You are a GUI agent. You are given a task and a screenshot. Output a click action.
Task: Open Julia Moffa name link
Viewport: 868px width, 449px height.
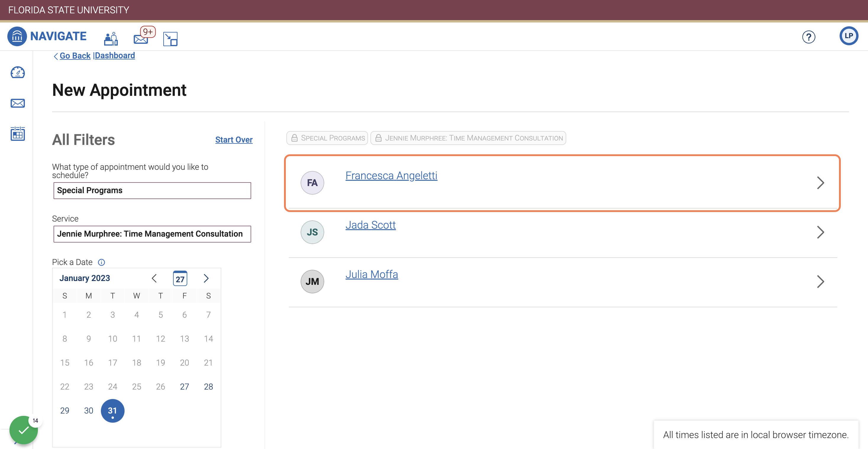click(372, 274)
